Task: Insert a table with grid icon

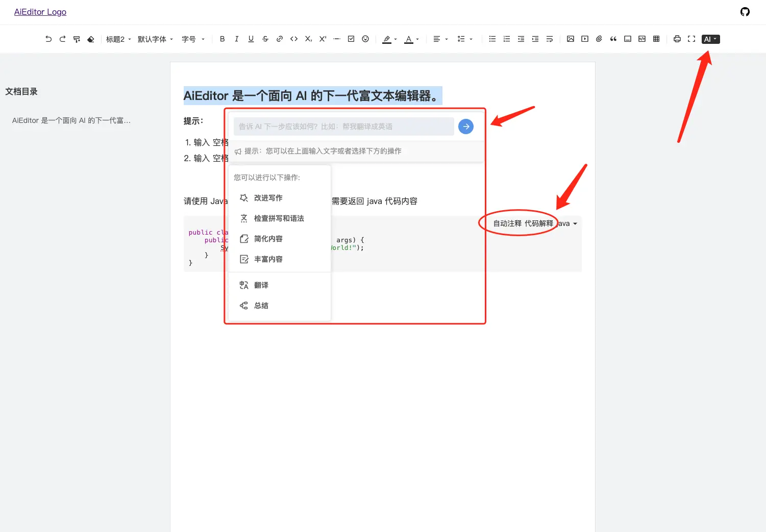Action: [656, 39]
